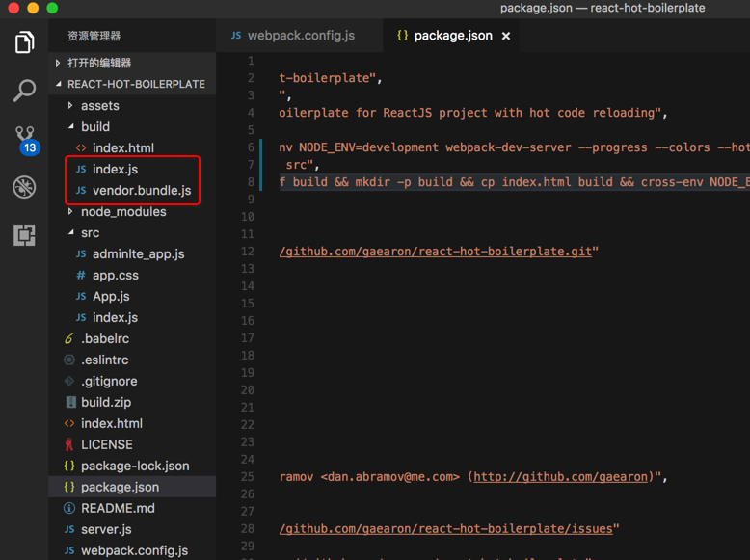Click JS icon of vendor.bundle.js
750x560 pixels.
pos(81,190)
